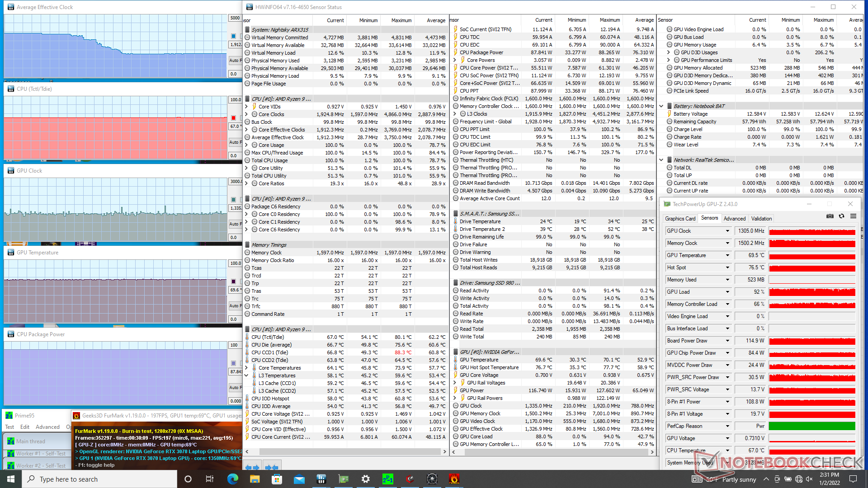Click Auto Fit in CPU (Tctl/Tdie) graph
Viewport: 868px width, 488px height.
pyautogui.click(x=235, y=142)
